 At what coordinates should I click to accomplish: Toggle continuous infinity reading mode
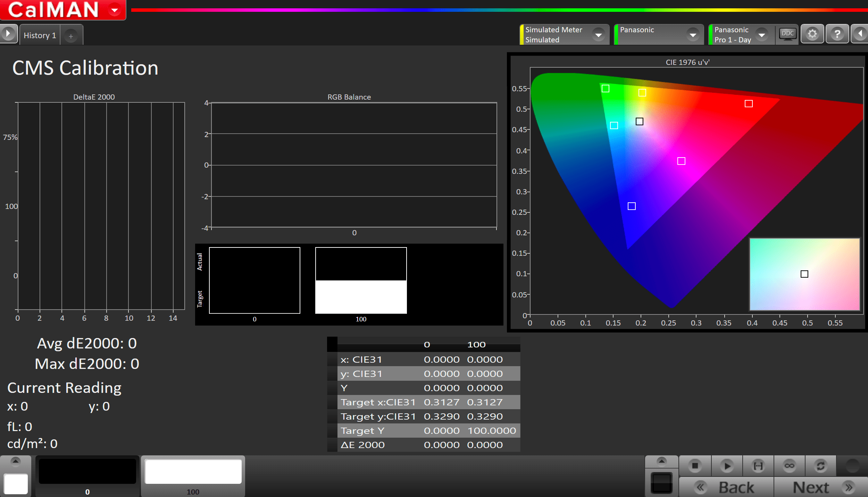(x=789, y=466)
